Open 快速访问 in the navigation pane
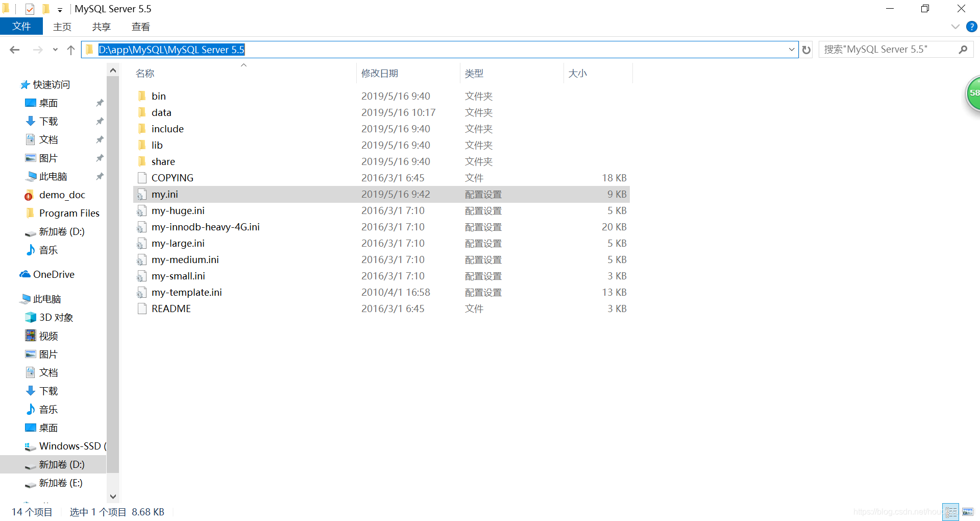 [x=51, y=85]
